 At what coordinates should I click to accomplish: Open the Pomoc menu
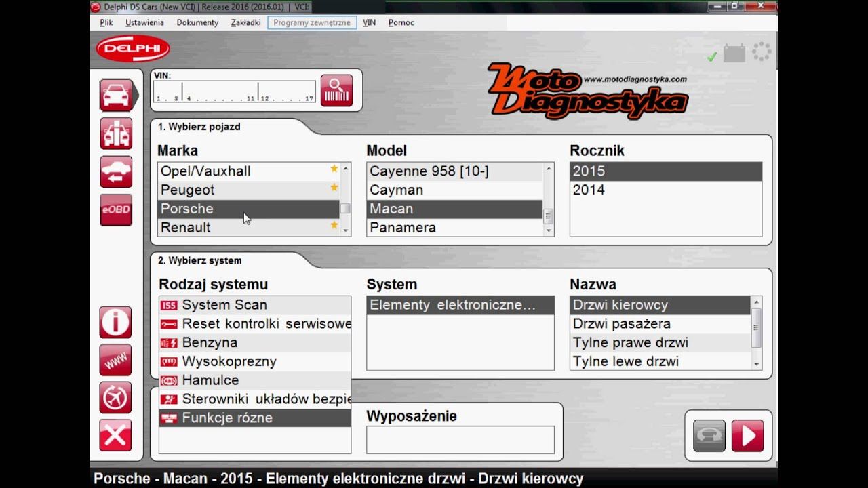tap(401, 22)
